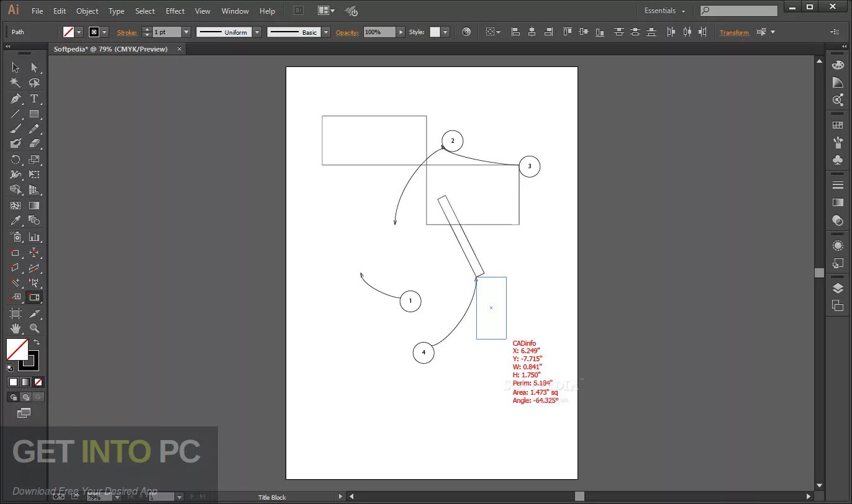Open the Uniform width profile dropdown
The height and width of the screenshot is (504, 852).
256,32
